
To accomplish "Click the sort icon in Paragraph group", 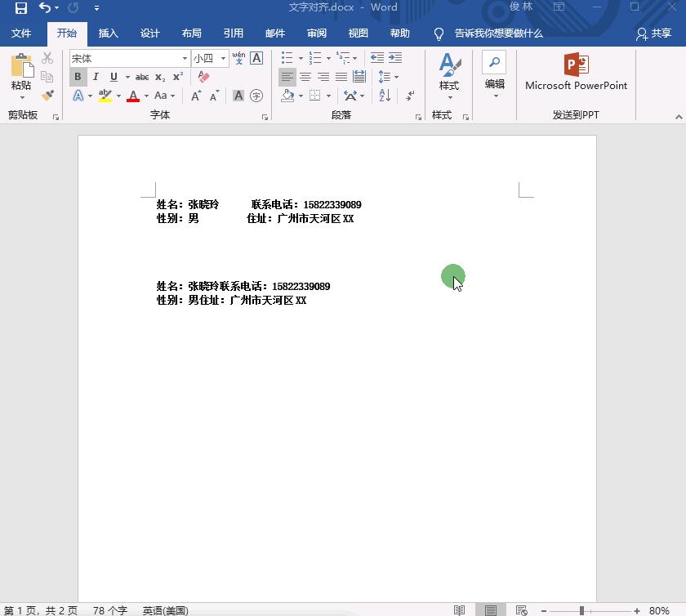I will [x=385, y=96].
